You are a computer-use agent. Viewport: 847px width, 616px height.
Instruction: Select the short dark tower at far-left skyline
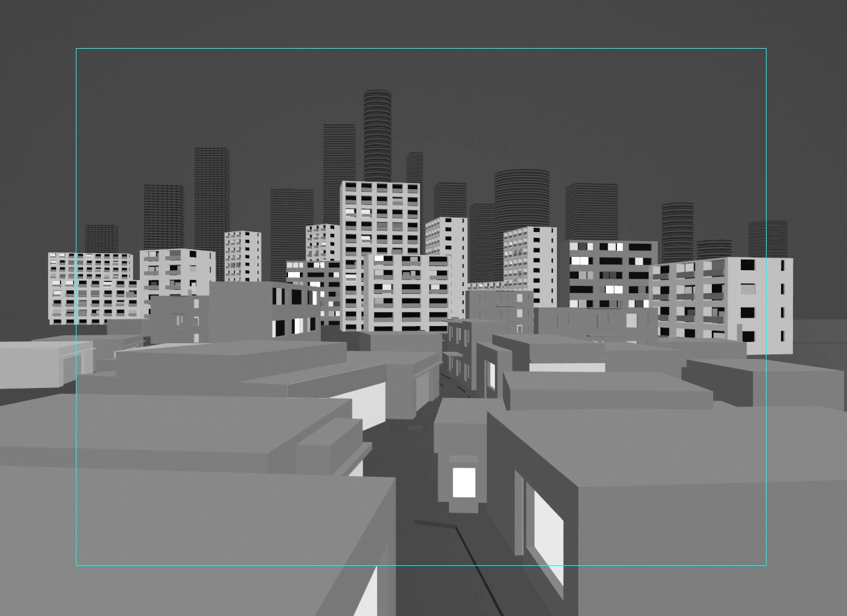click(102, 238)
